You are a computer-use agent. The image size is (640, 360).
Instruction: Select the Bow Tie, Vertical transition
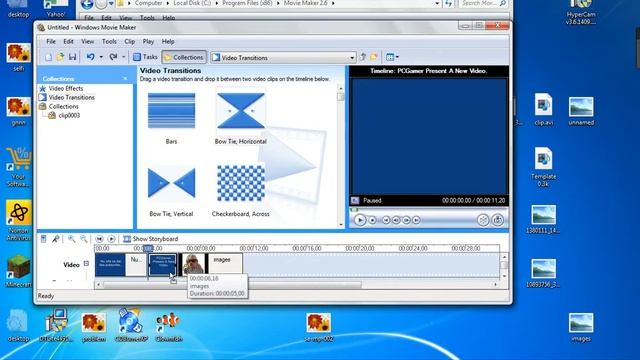point(171,183)
